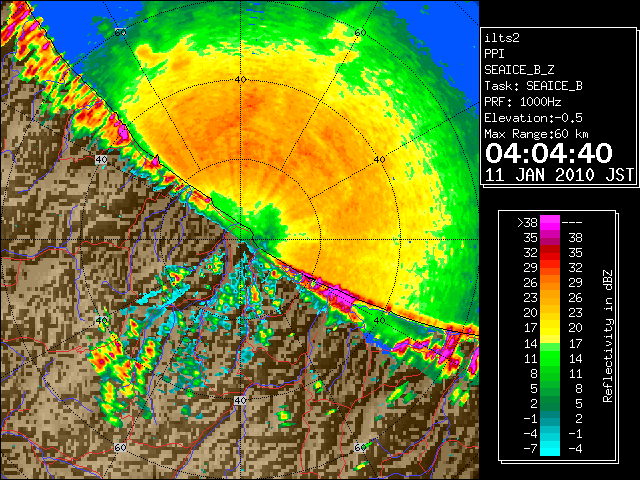
Task: Click the '40' label on the upper-left radial
Action: click(101, 160)
